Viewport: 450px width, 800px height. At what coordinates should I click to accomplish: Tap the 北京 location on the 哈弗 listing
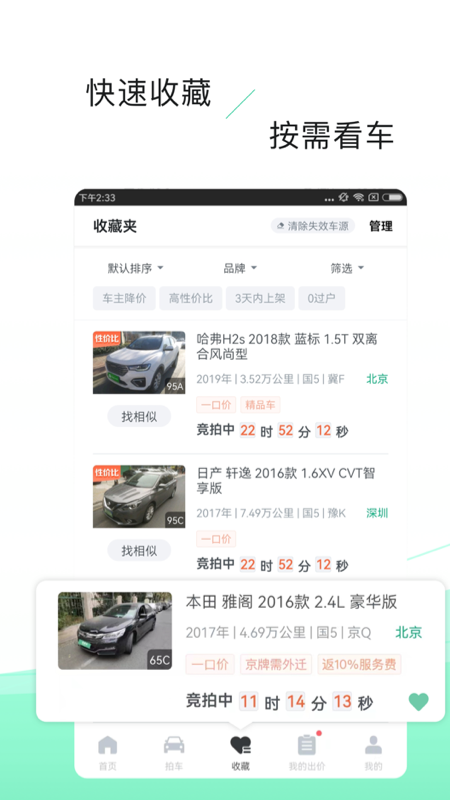[377, 379]
